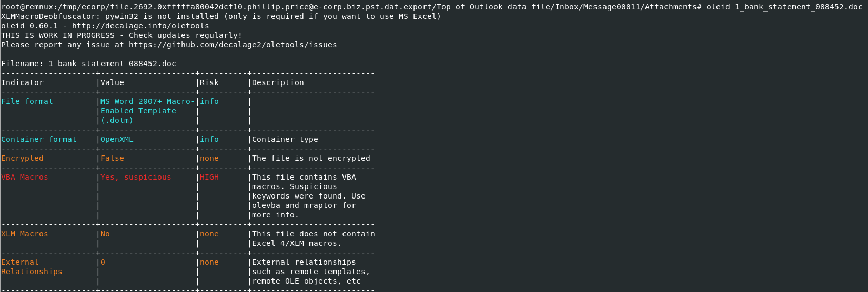Screen dimensions: 868x292
Task: Click the 'Indicator' column header
Action: click(x=23, y=82)
